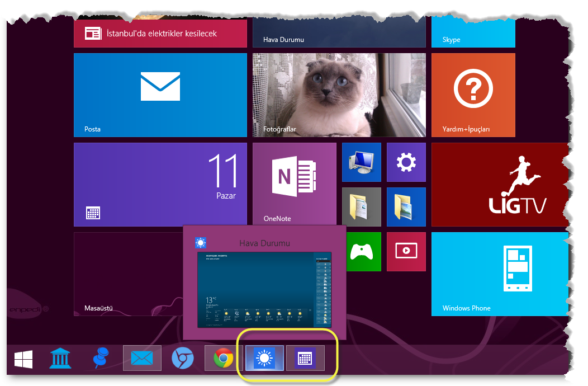Open the PC Ayarları gear tile
Viewport: 588px width, 386px height.
click(x=406, y=162)
